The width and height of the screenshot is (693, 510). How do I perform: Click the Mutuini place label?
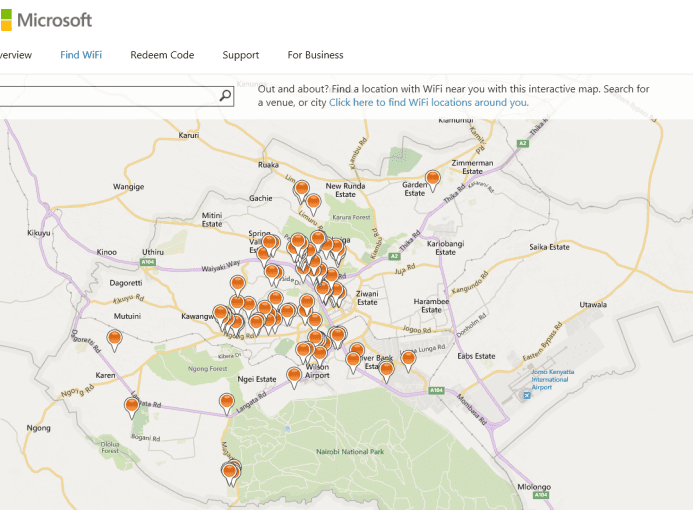[127, 316]
